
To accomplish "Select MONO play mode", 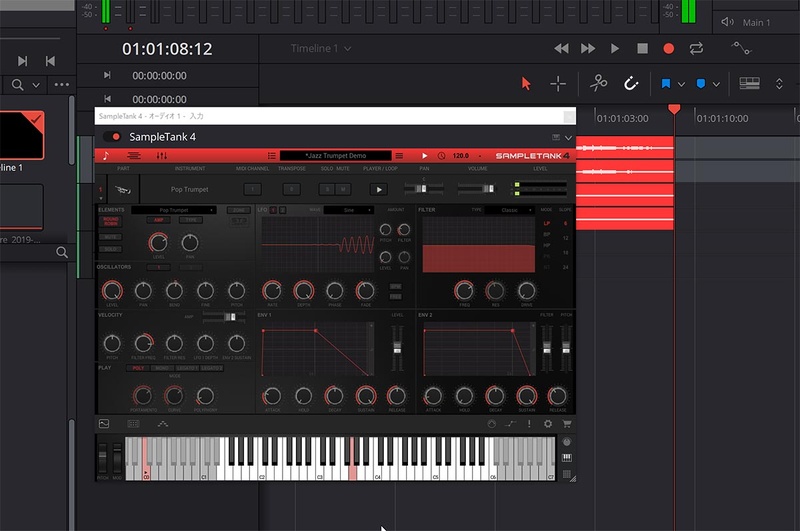I will (162, 368).
